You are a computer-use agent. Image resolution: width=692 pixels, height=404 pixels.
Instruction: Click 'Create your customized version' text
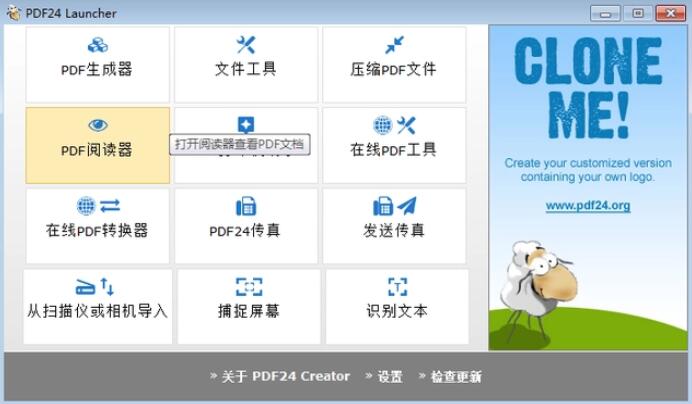[588, 163]
